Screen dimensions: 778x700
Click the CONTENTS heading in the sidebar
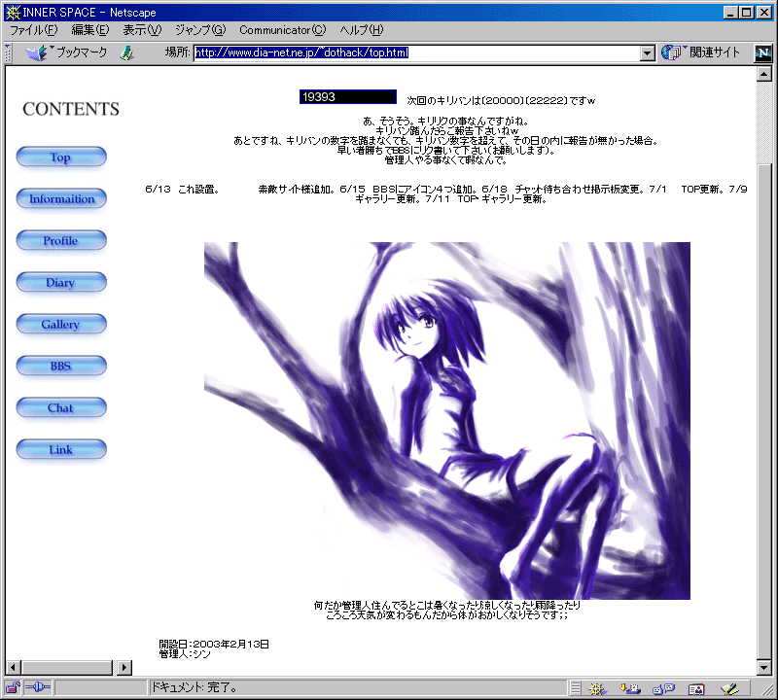point(71,109)
